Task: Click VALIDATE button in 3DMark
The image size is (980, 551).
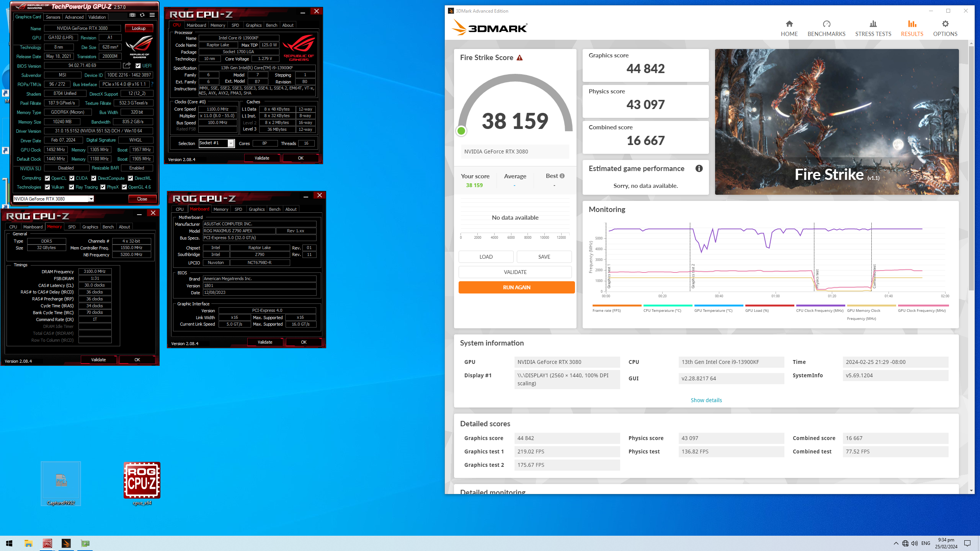Action: tap(515, 272)
